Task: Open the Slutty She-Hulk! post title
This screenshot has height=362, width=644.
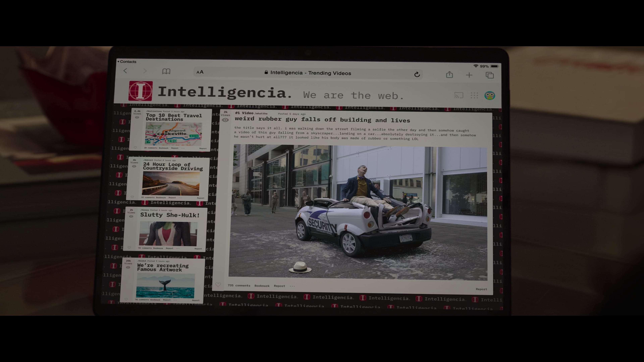Action: [x=170, y=215]
